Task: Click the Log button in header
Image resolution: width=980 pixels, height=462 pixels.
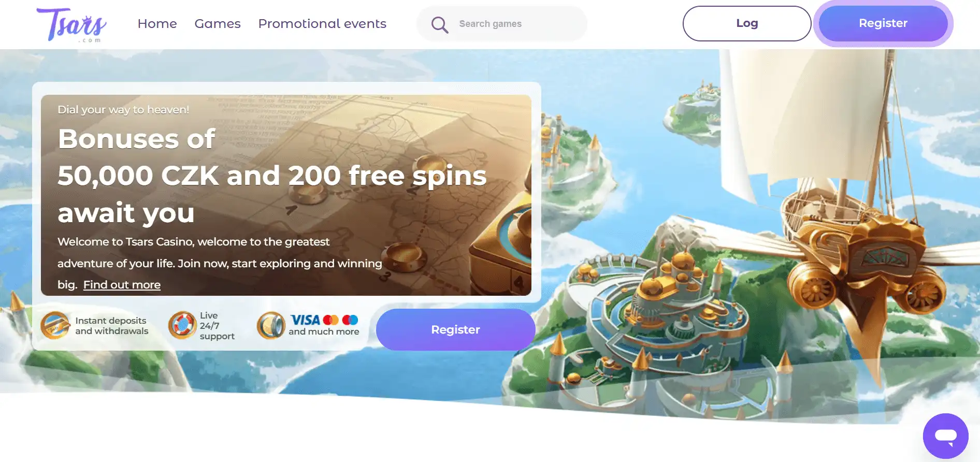Action: (x=747, y=23)
